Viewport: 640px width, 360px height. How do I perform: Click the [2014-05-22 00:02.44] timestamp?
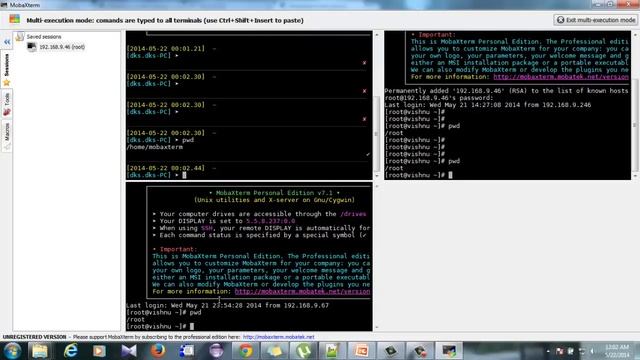tap(165, 168)
